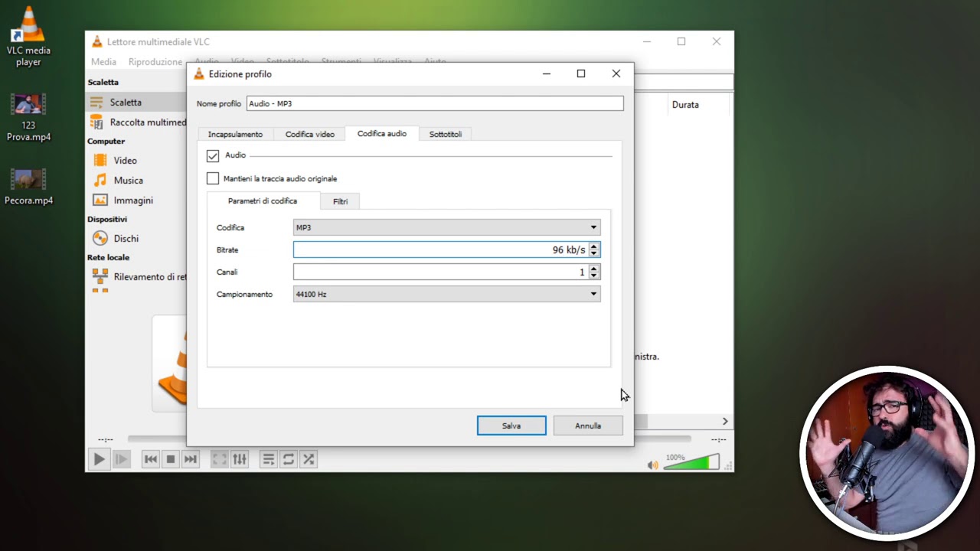This screenshot has width=980, height=551.
Task: Stop playback in VLC
Action: pyautogui.click(x=171, y=459)
